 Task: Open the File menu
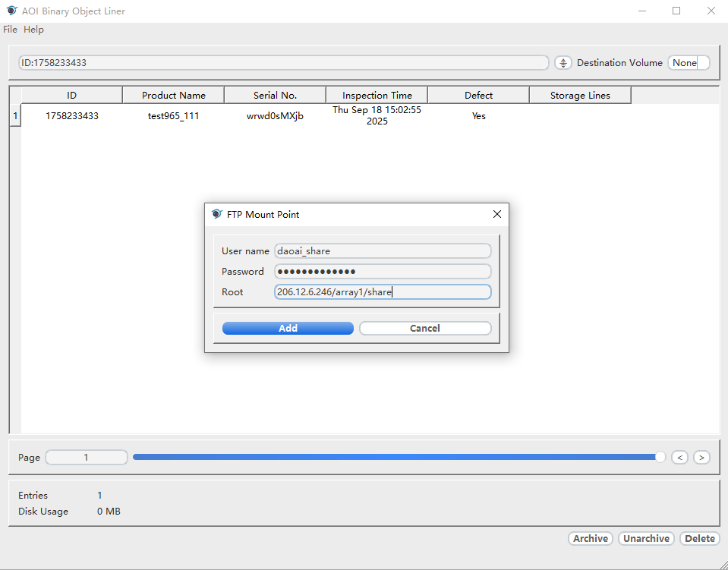[x=10, y=30]
